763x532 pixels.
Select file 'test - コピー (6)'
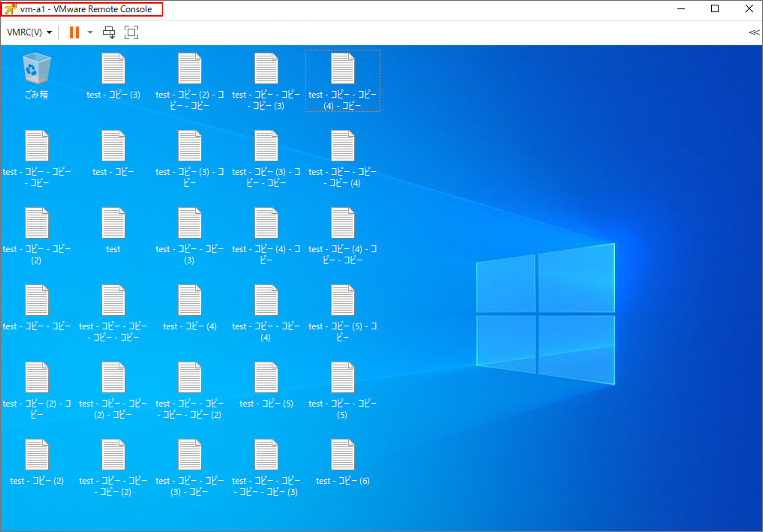point(343,462)
